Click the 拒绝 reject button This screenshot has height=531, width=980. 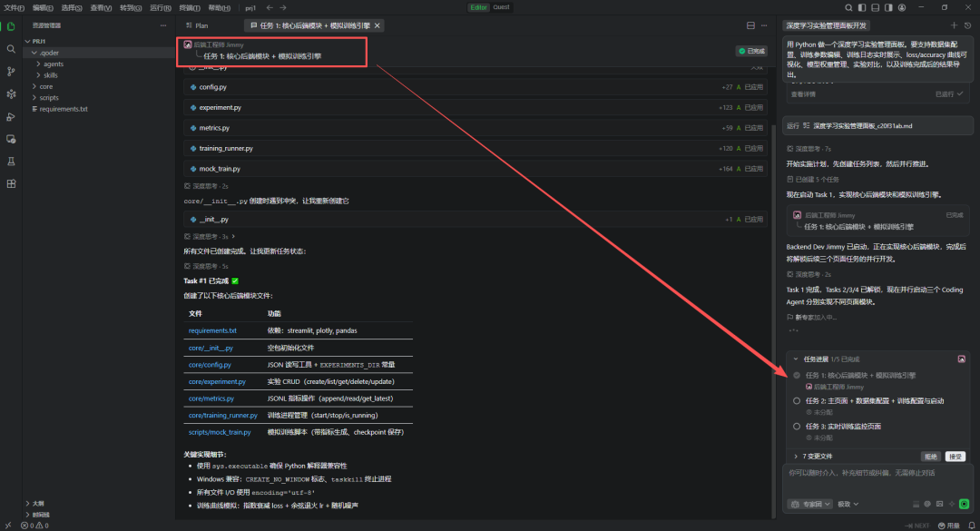click(930, 456)
